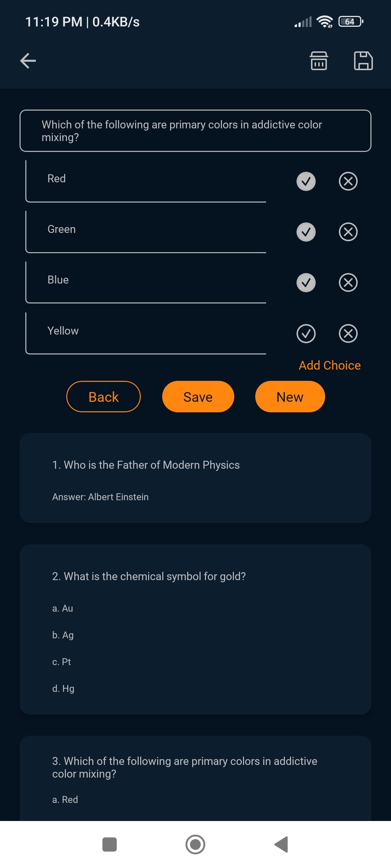Tap the Back button below the choices
Image resolution: width=391 pixels, height=868 pixels.
tap(103, 396)
